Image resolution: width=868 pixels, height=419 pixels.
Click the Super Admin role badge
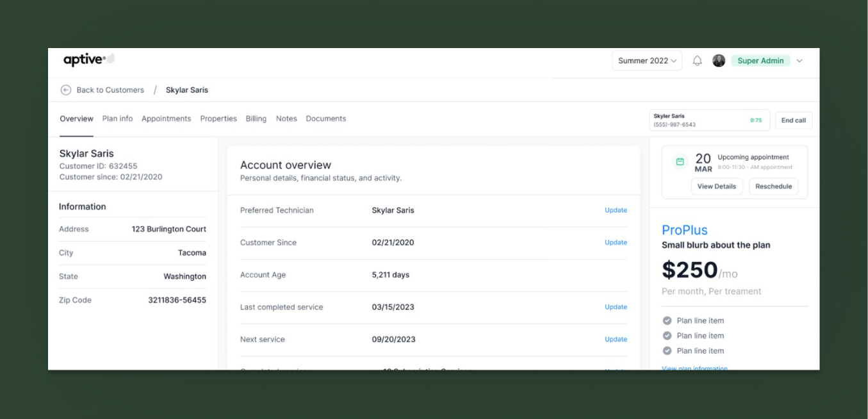760,61
